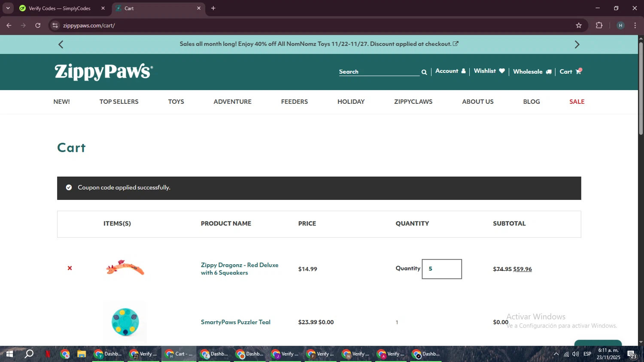
Task: Bookmark this page with the star
Action: (579, 25)
